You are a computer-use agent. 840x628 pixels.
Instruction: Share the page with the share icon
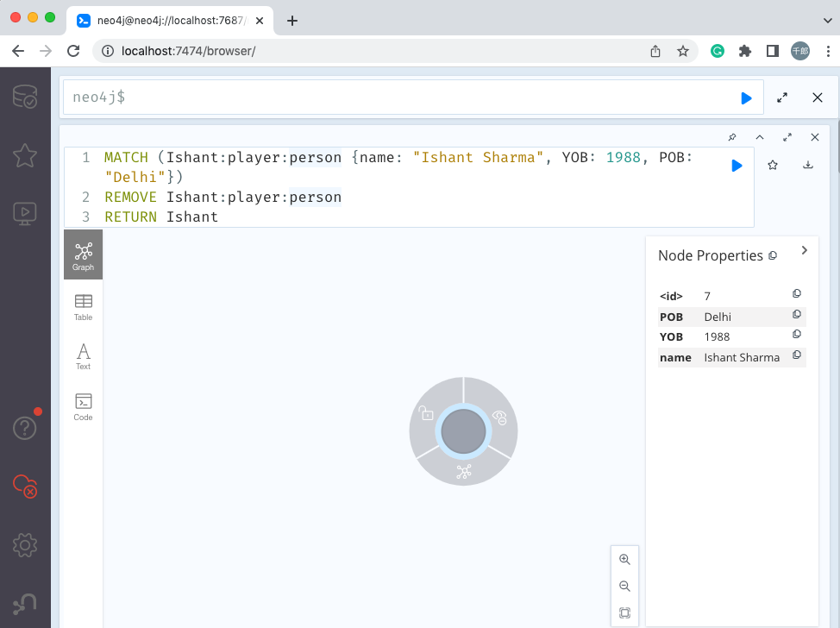[x=655, y=51]
